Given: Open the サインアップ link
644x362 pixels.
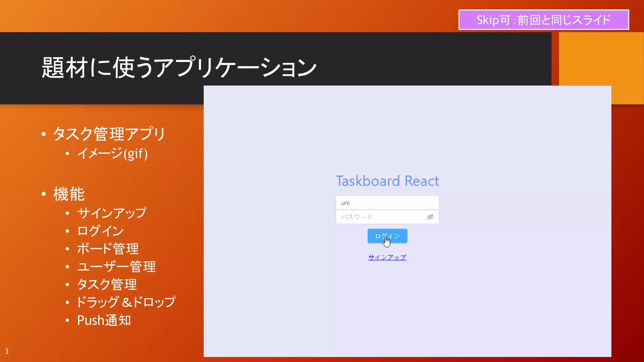Looking at the screenshot, I should [387, 257].
